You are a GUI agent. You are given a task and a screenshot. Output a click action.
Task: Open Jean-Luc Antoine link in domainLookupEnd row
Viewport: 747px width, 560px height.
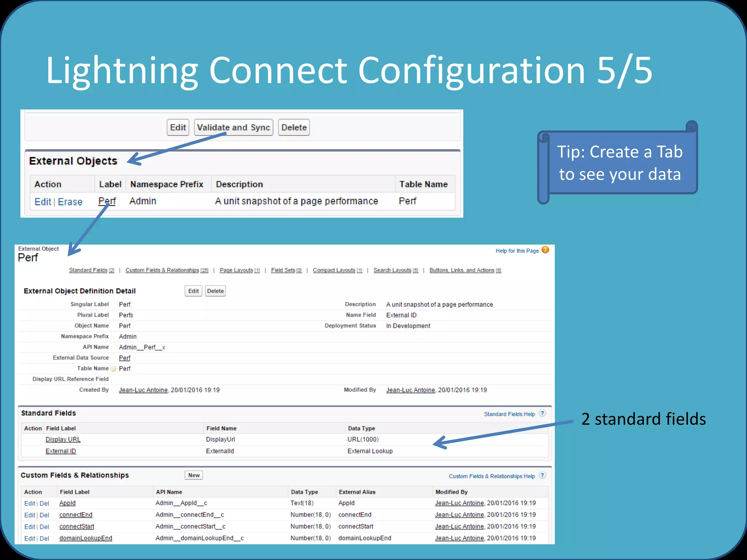(460, 538)
